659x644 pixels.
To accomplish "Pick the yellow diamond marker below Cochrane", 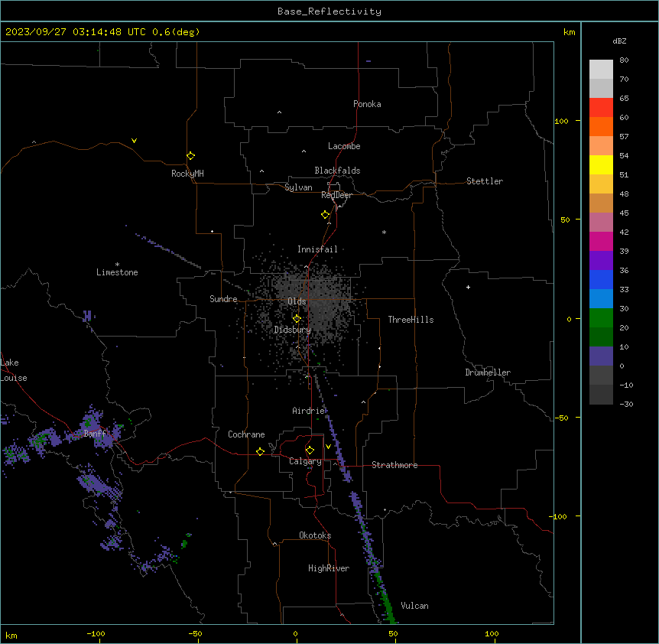I will [x=260, y=451].
